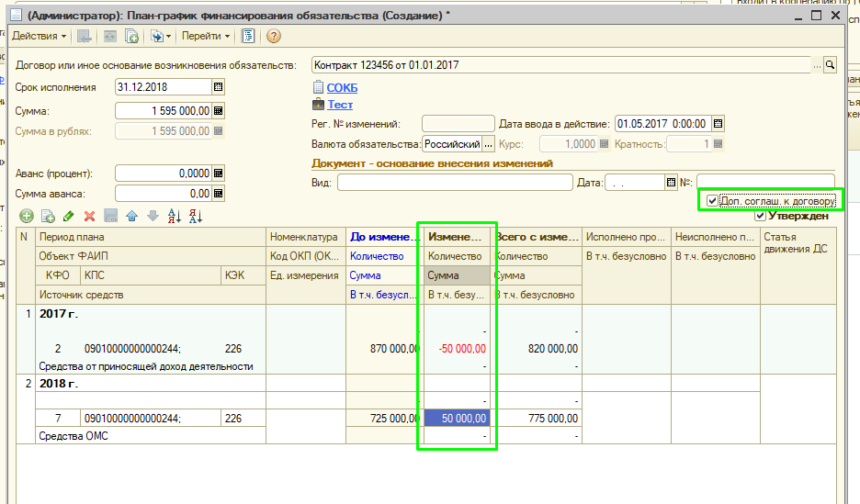Open calendar picker for 'Срок исполнения'
Image resolution: width=860 pixels, height=504 pixels.
point(219,87)
